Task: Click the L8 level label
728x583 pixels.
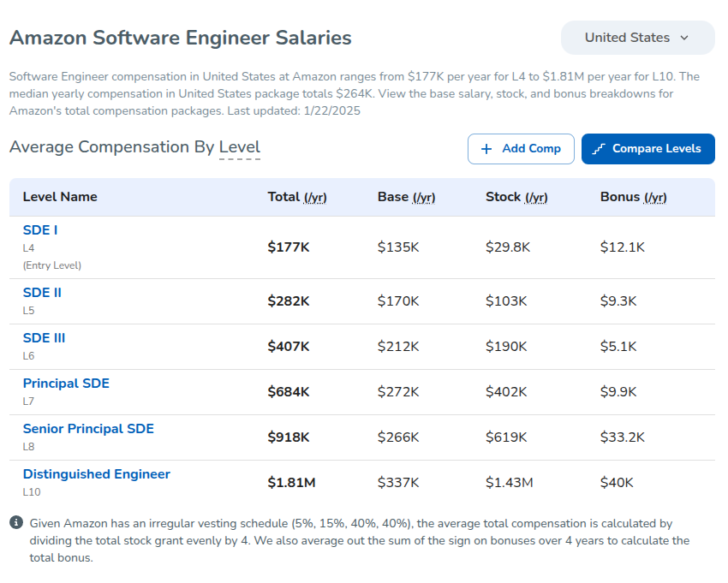Action: [x=29, y=447]
